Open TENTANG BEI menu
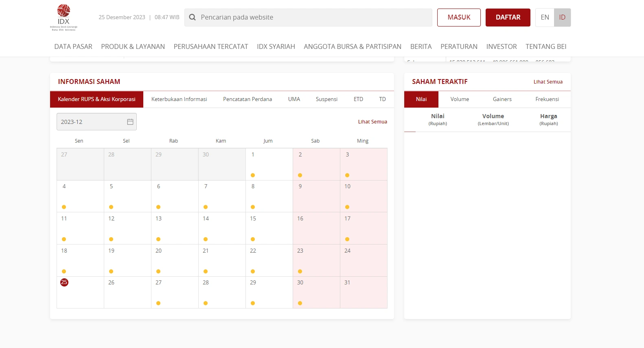The width and height of the screenshot is (644, 348). [x=546, y=46]
